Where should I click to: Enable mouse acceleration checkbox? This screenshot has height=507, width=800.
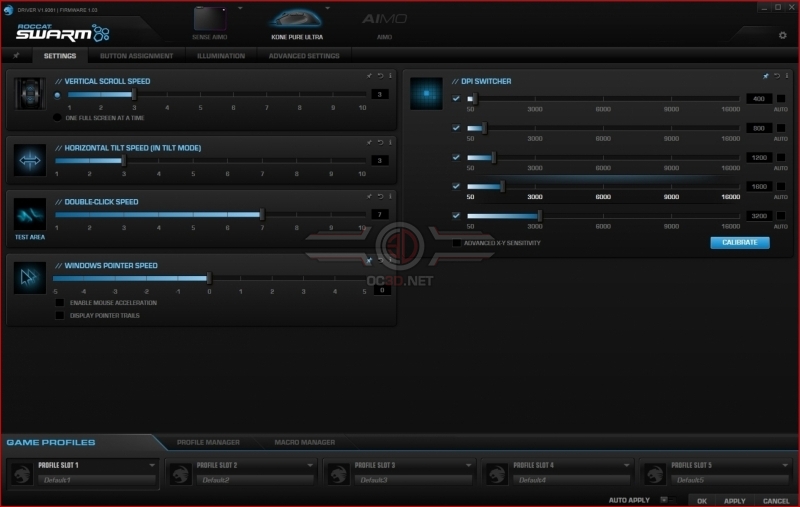point(60,302)
